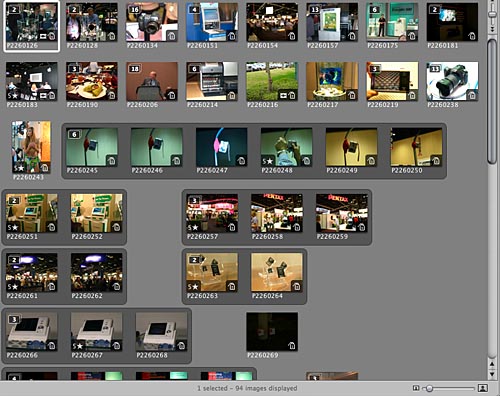Click the rectangular adjustment badge on thumbnail P2260183

click(x=43, y=96)
